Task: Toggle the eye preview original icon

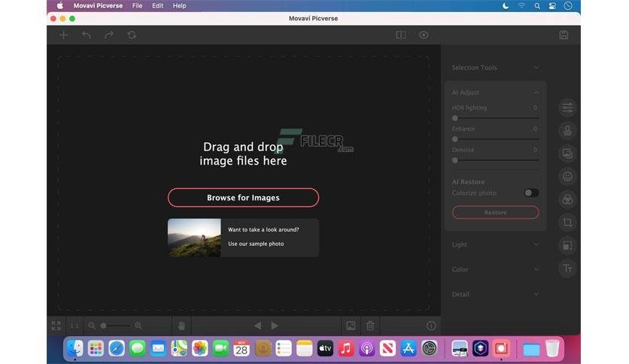Action: tap(424, 35)
